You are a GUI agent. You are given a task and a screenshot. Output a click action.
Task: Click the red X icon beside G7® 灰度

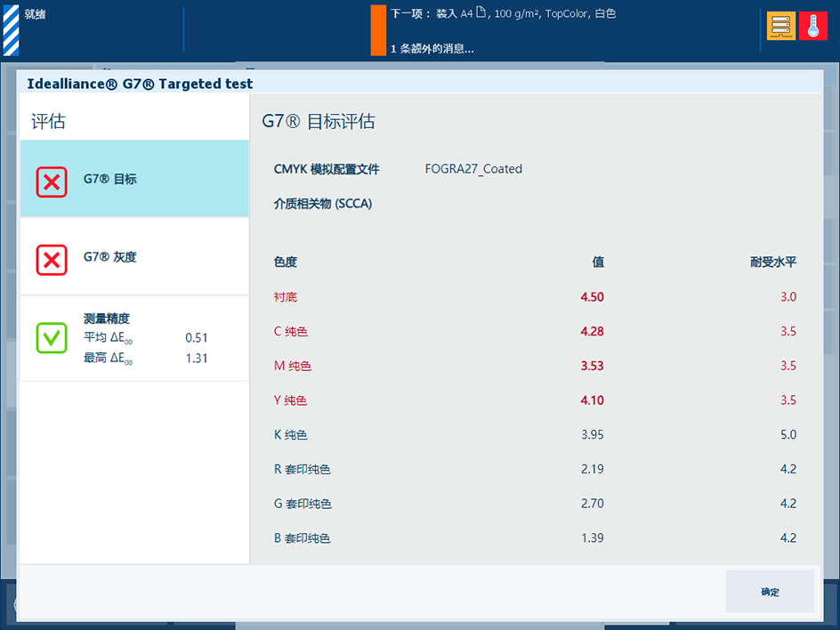click(x=52, y=260)
